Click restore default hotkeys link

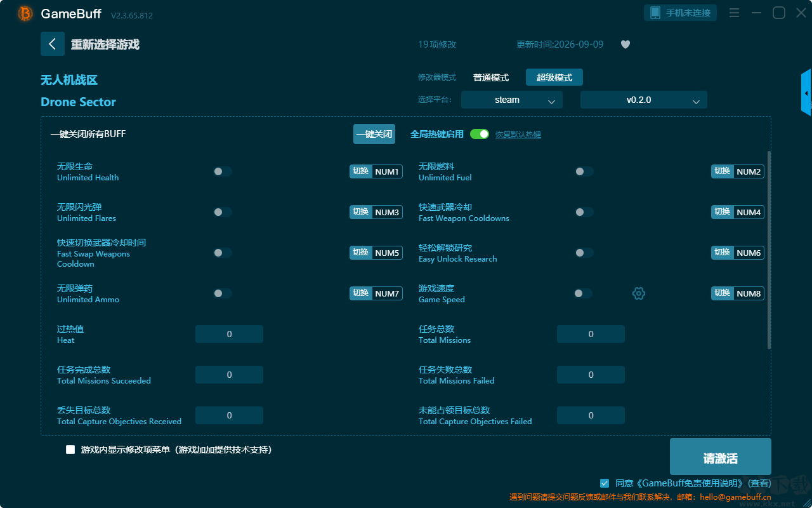pos(518,135)
